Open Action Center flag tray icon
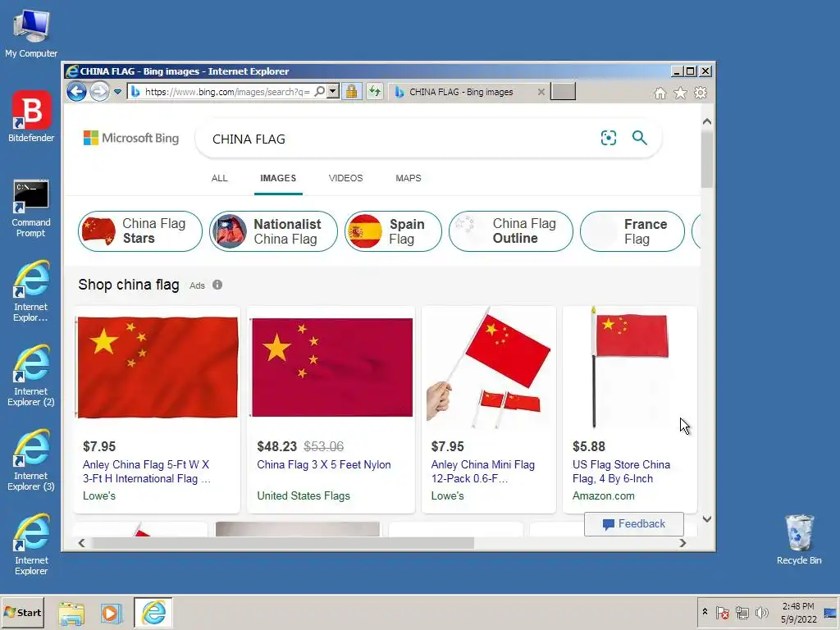Viewport: 840px width, 630px height. [722, 612]
